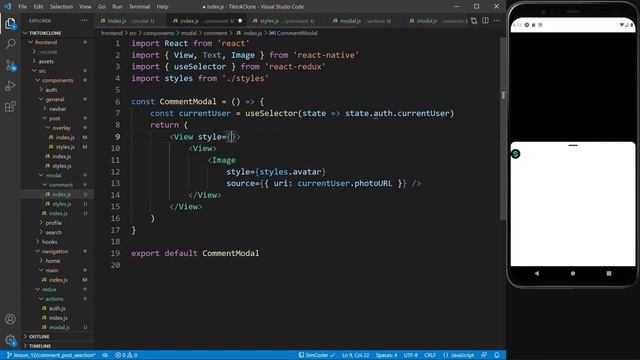Image resolution: width=640 pixels, height=360 pixels.
Task: Open Run and Debug view
Action: [10, 86]
